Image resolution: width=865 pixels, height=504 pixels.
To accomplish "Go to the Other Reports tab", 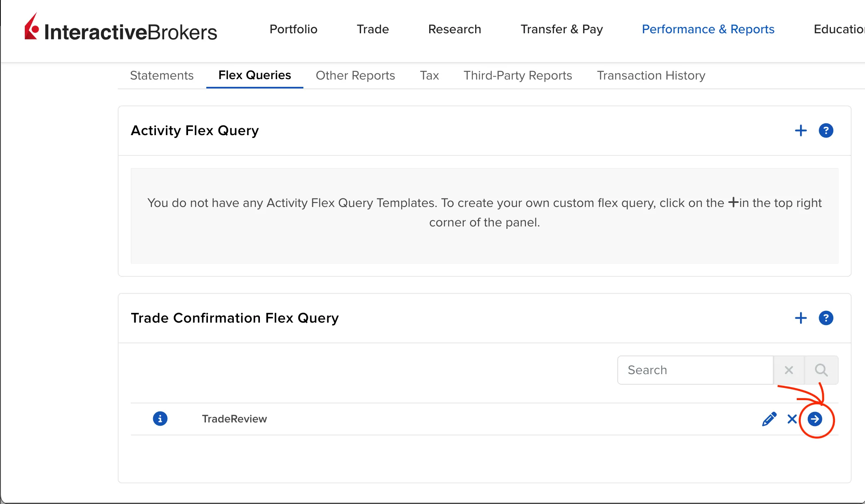I will tap(355, 75).
